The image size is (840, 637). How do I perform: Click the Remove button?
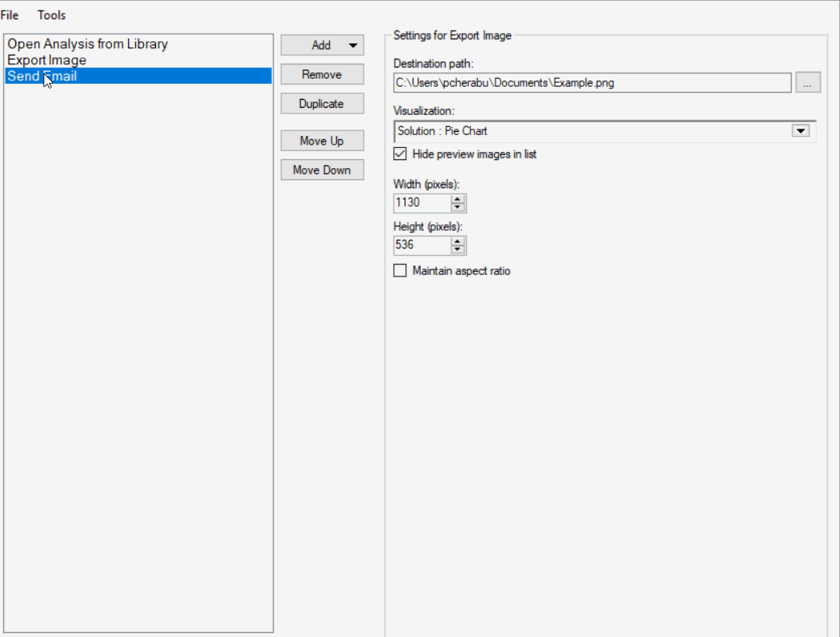(x=322, y=75)
